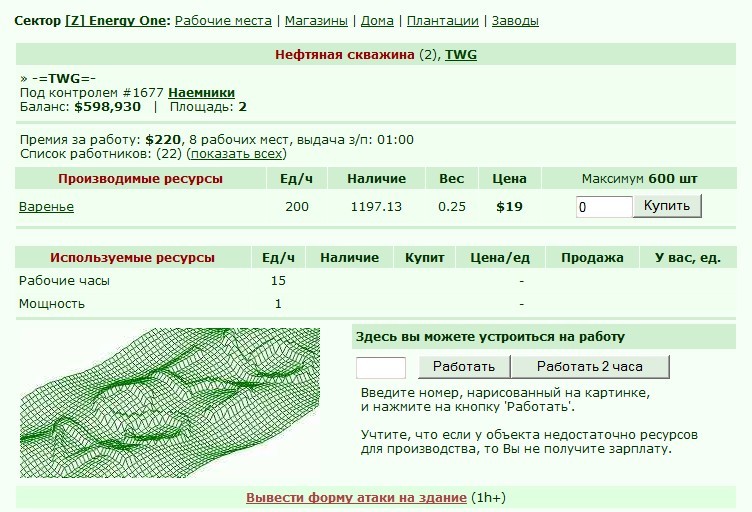
Task: Open the Магазины section
Action: point(316,21)
